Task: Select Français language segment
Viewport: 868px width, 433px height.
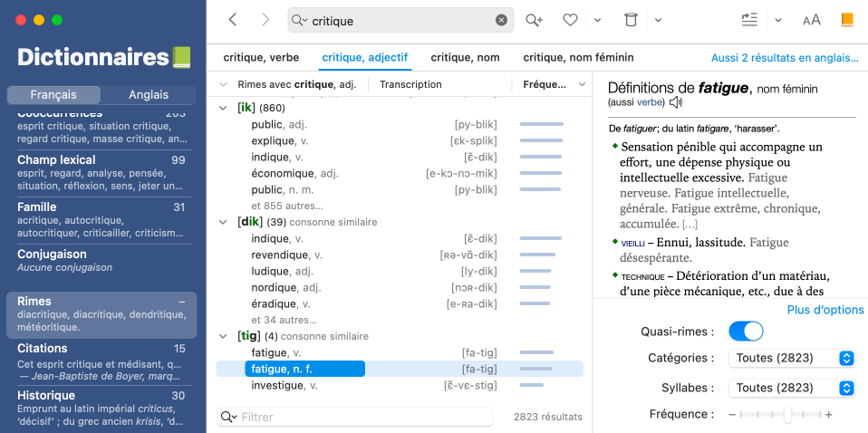Action: tap(53, 95)
